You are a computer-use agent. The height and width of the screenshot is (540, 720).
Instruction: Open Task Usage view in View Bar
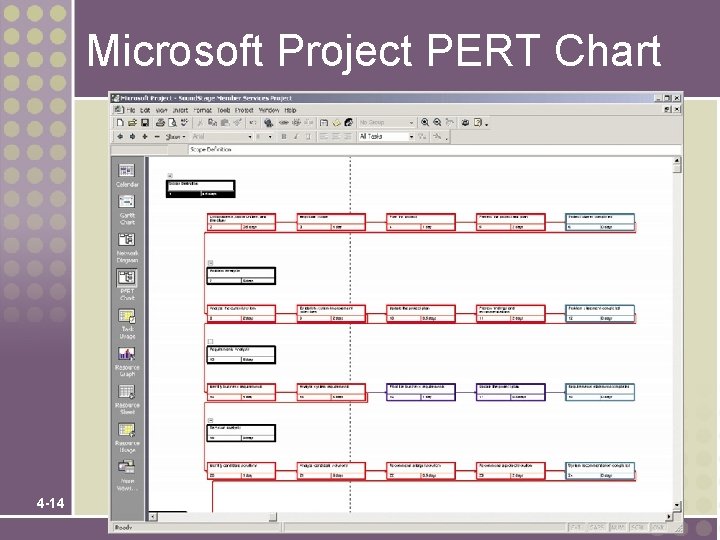point(127,324)
